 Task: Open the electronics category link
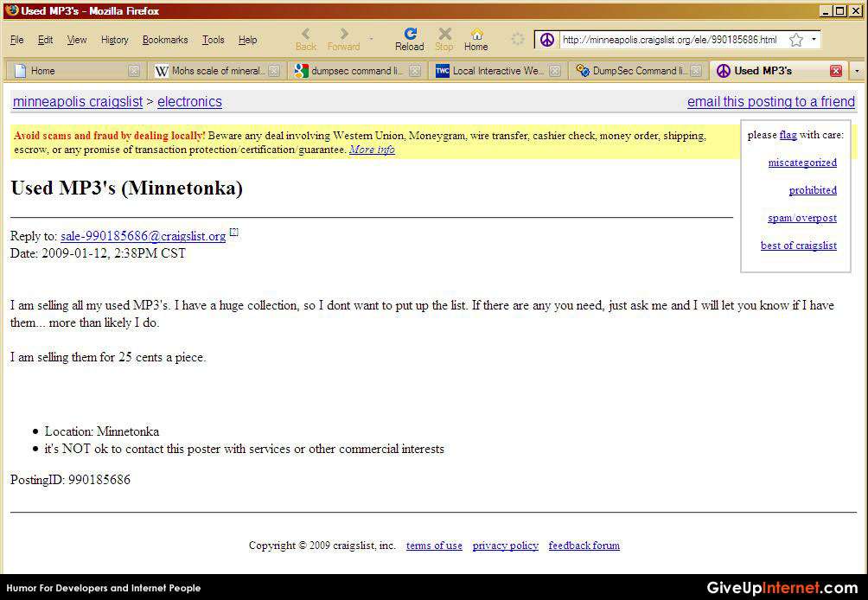pos(189,102)
